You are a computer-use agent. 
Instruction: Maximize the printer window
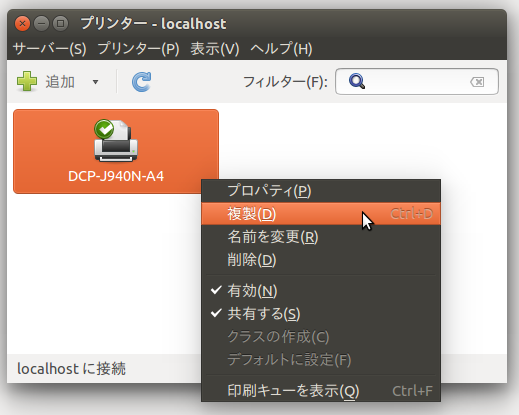tap(60, 24)
